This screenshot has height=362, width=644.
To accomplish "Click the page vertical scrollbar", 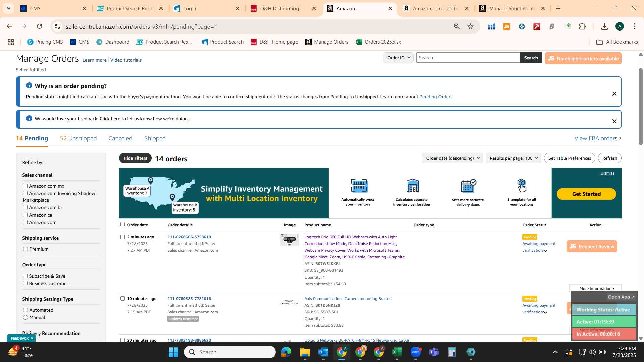I will pyautogui.click(x=641, y=107).
